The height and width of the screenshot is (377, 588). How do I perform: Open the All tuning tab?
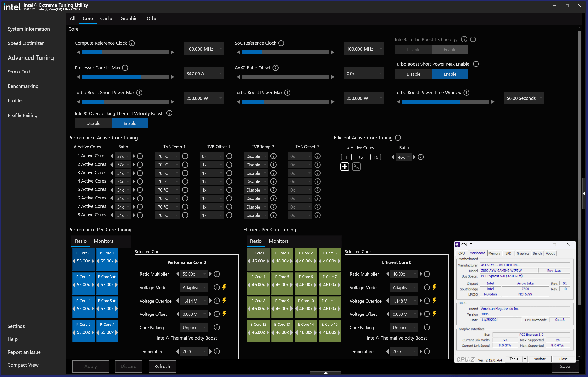(x=73, y=18)
